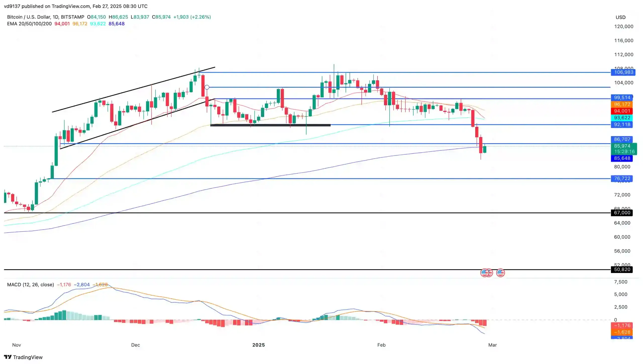The image size is (643, 364).
Task: Click the 106,983 price tag on the axis
Action: 623,72
